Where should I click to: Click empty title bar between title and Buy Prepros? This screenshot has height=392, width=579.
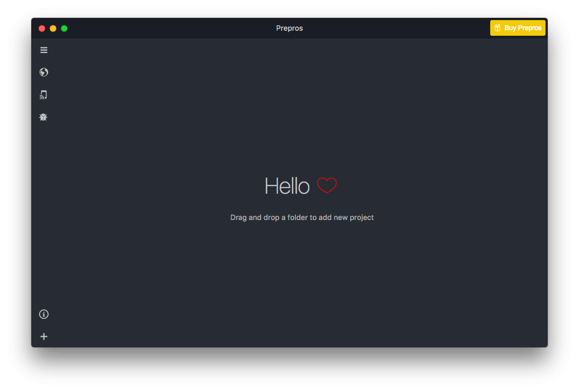[396, 28]
